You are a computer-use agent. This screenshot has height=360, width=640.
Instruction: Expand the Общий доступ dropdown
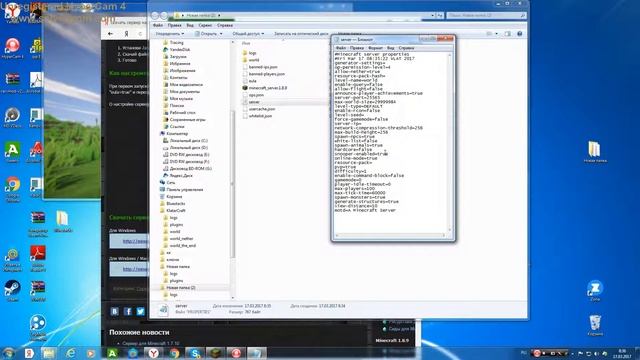click(x=248, y=33)
